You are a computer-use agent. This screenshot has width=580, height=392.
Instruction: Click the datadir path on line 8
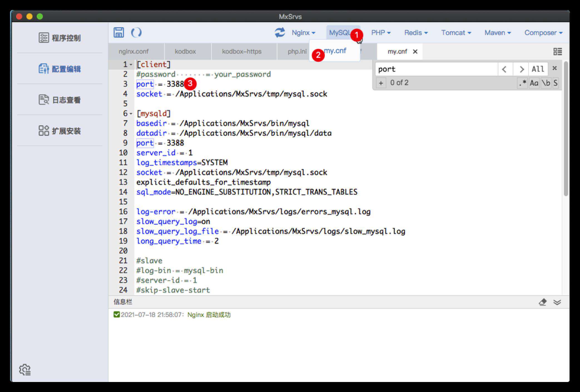[x=256, y=133]
